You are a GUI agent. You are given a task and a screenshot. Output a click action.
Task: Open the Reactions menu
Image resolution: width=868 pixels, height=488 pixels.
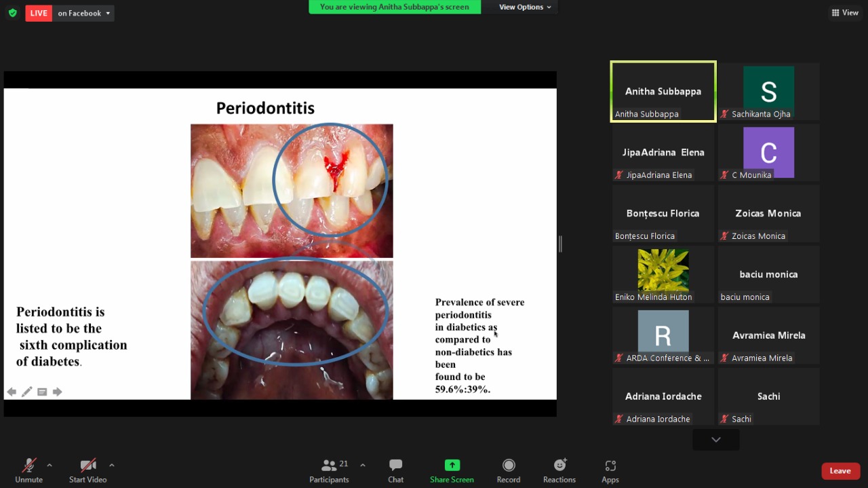click(559, 470)
